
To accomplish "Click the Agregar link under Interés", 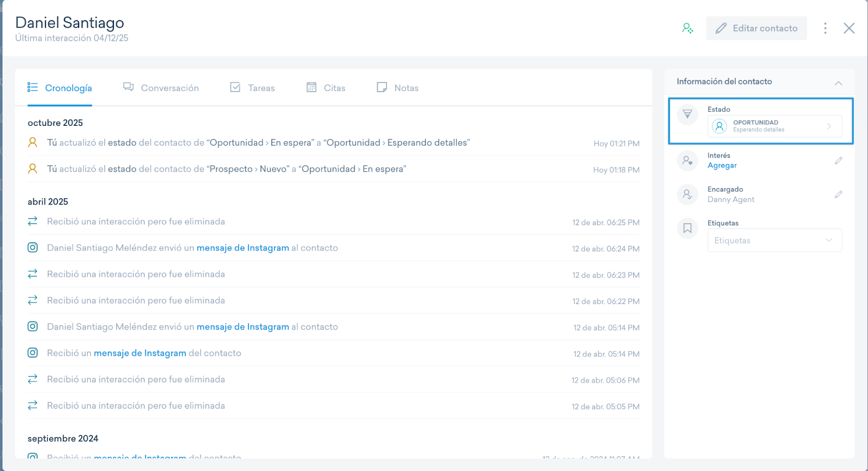I will [x=722, y=166].
